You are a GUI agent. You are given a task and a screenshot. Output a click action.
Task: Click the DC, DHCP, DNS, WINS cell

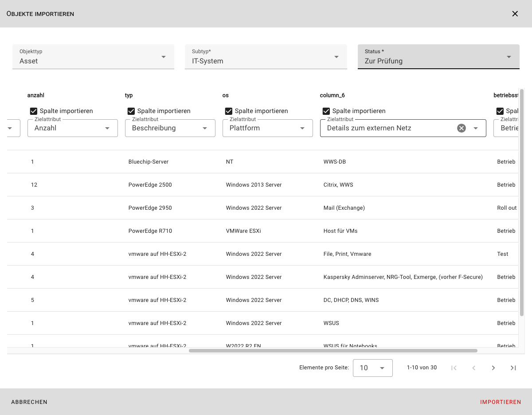coord(351,300)
